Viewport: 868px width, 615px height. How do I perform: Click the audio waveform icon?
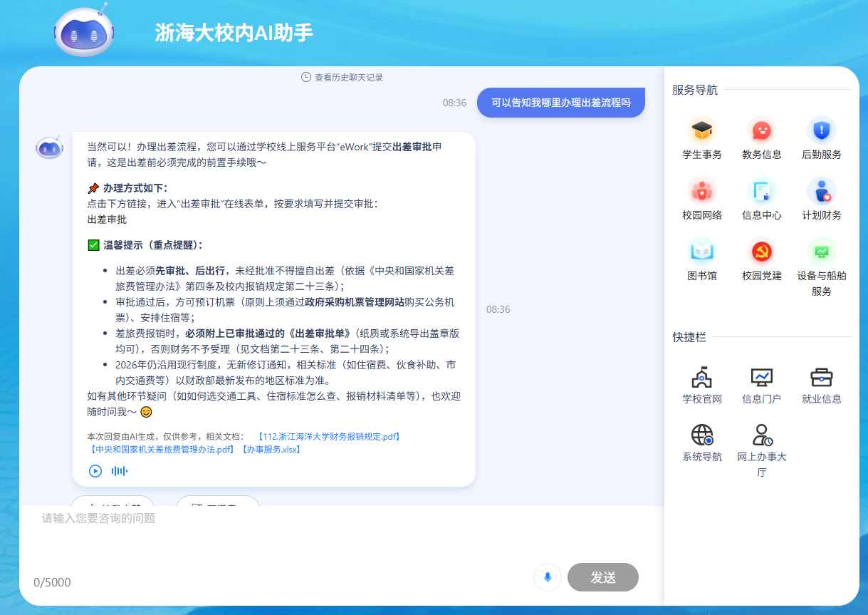120,471
